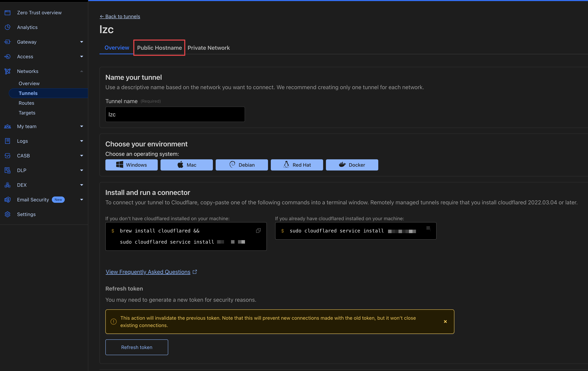Viewport: 588px width, 371px height.
Task: Click the Settings gear icon
Action: coord(8,214)
